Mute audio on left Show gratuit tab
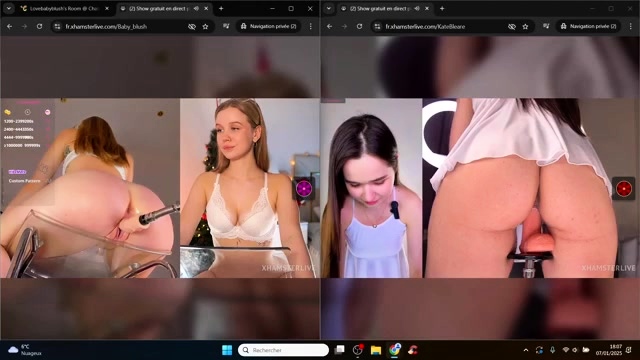The height and width of the screenshot is (360, 640). (x=196, y=8)
